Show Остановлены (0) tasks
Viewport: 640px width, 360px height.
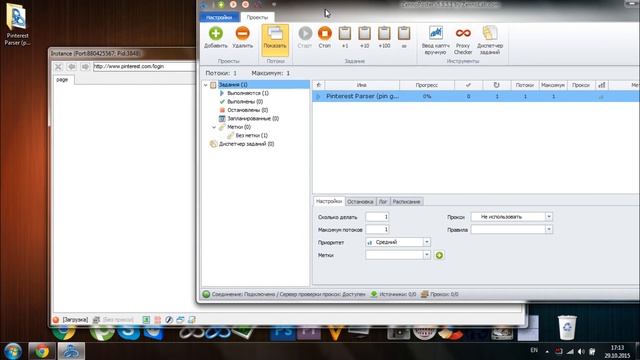click(x=247, y=110)
